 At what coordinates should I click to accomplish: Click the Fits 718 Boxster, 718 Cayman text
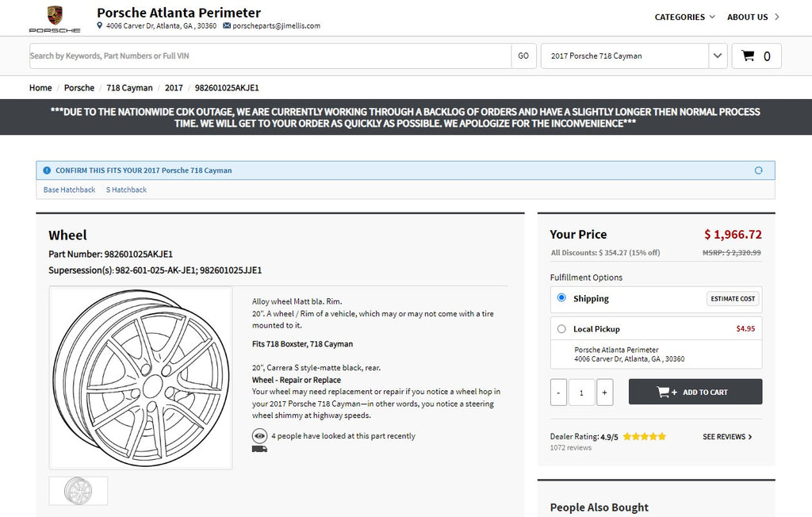click(302, 344)
